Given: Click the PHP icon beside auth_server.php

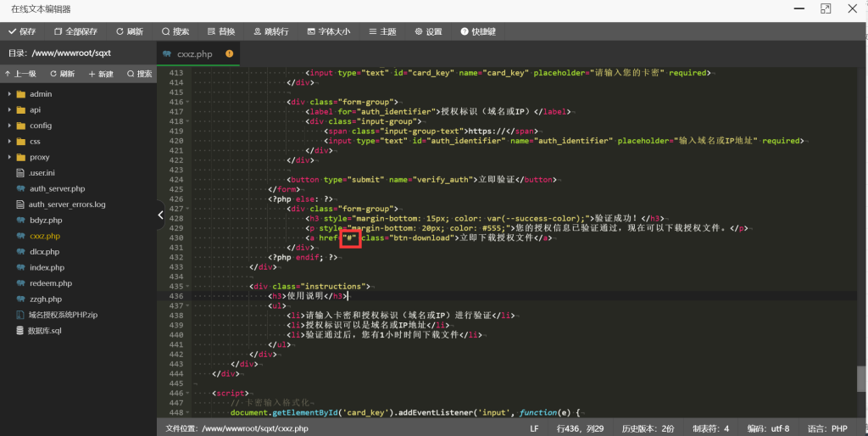Looking at the screenshot, I should point(20,188).
